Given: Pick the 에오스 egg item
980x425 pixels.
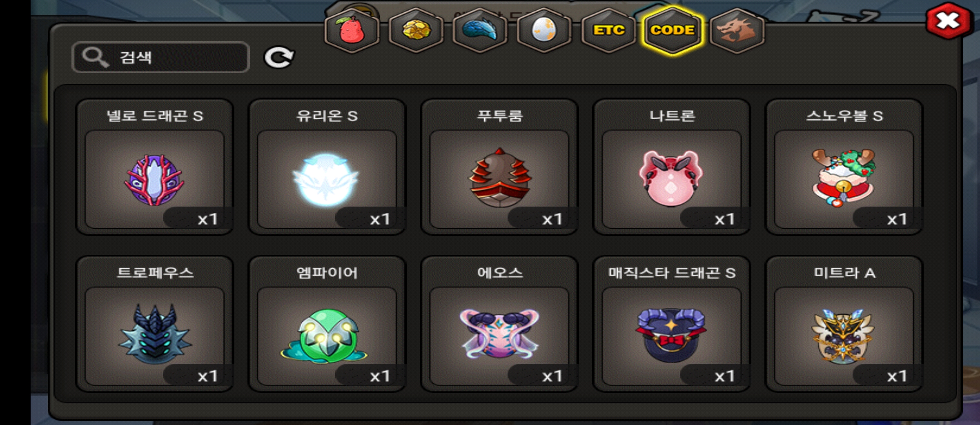Looking at the screenshot, I should click(x=499, y=324).
